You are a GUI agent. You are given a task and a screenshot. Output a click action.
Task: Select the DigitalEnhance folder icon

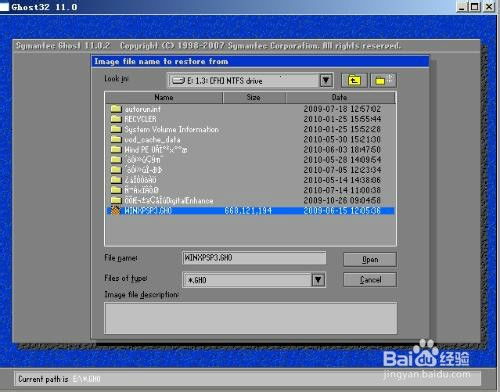[x=116, y=200]
